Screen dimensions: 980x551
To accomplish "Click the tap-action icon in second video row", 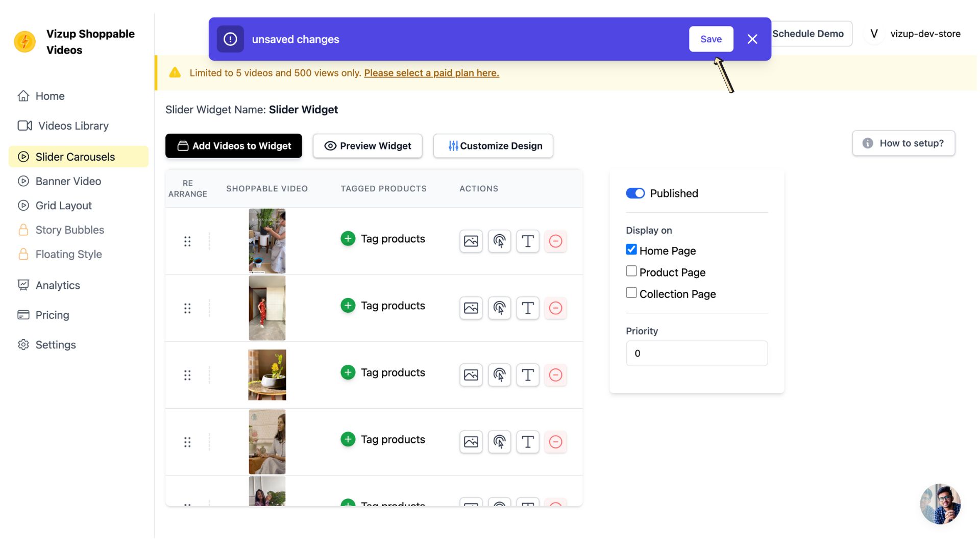I will point(499,308).
